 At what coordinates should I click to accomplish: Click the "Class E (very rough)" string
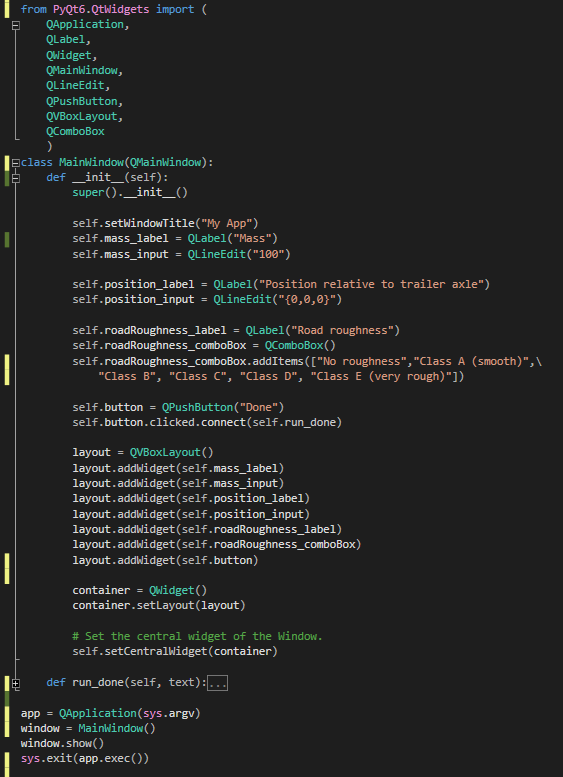[381, 377]
